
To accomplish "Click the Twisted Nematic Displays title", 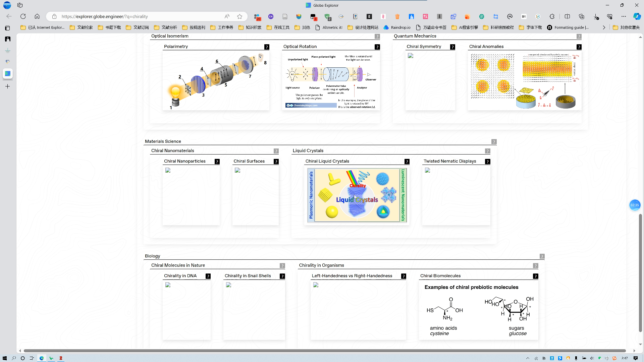I will pyautogui.click(x=450, y=161).
